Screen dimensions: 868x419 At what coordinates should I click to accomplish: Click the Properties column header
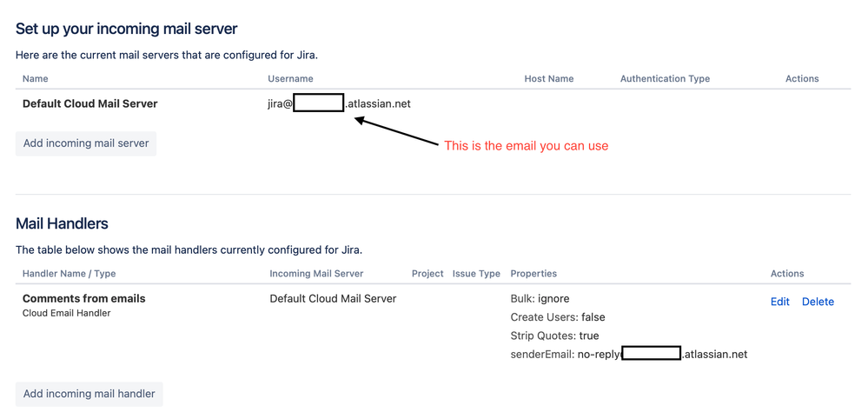(533, 274)
